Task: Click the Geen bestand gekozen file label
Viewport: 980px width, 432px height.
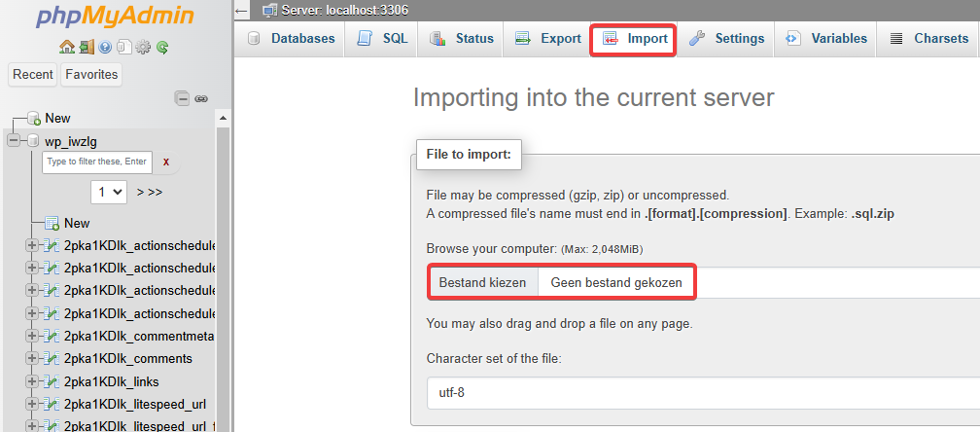Action: coord(615,283)
